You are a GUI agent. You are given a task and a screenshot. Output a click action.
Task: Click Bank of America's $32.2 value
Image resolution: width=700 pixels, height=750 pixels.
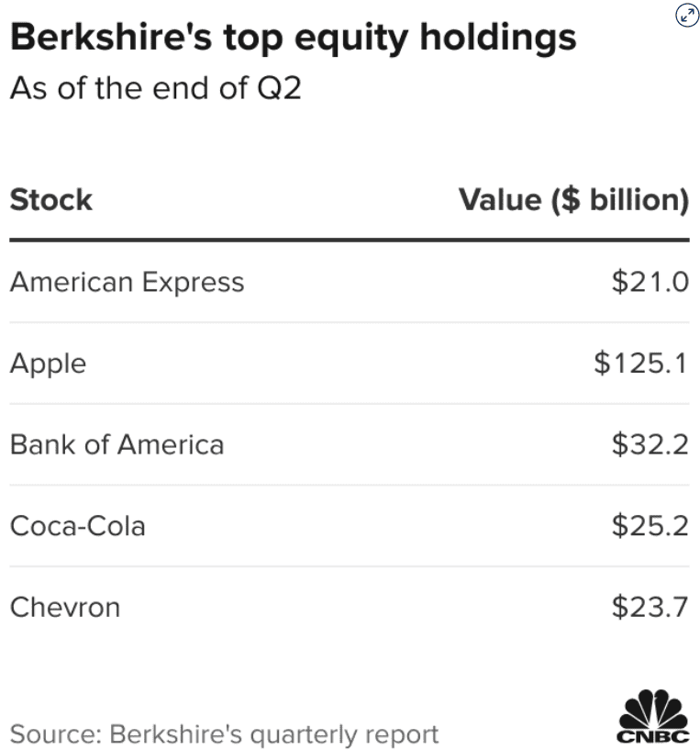coord(650,445)
